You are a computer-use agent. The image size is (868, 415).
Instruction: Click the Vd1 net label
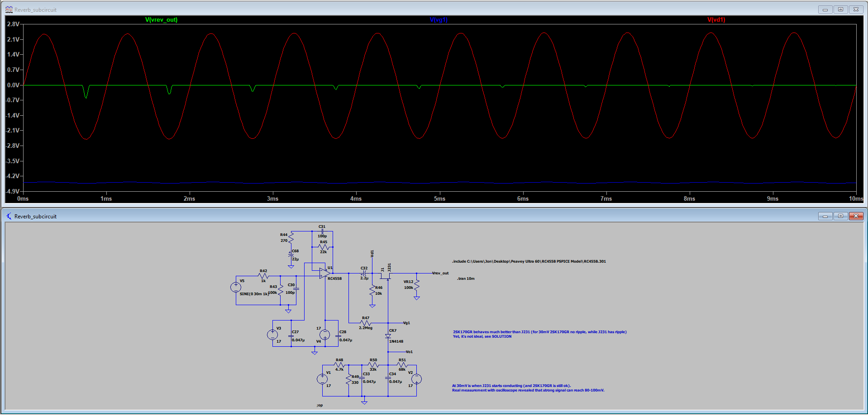point(372,254)
